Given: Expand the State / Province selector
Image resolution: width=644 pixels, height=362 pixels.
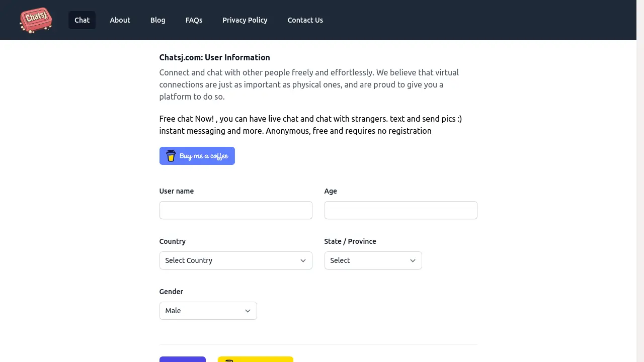Looking at the screenshot, I should coord(373,260).
